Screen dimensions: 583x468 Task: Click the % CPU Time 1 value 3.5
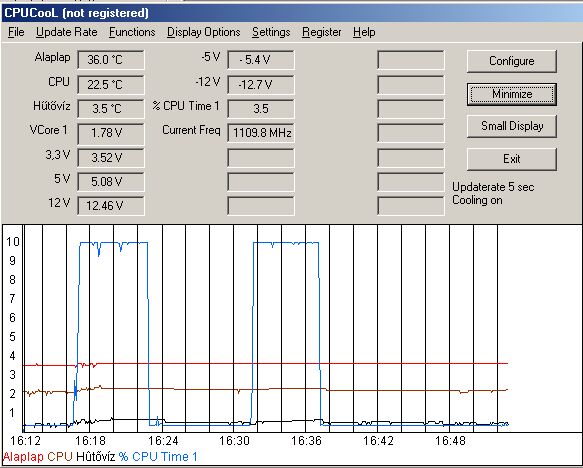(261, 109)
